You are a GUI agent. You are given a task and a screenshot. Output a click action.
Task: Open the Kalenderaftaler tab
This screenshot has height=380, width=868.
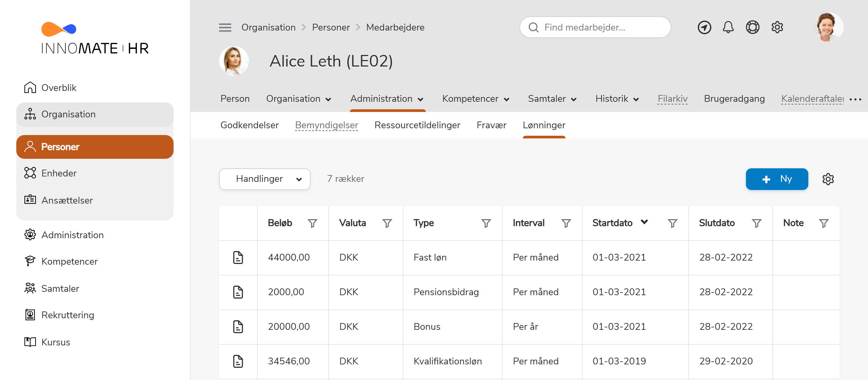pos(812,99)
